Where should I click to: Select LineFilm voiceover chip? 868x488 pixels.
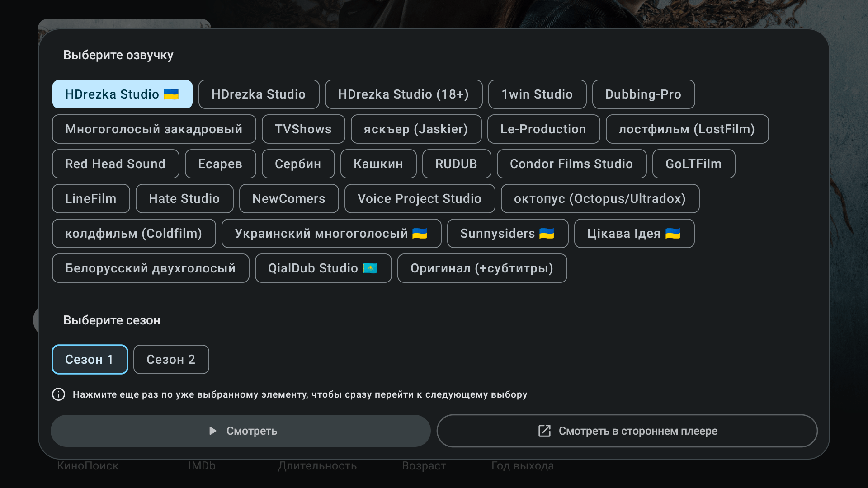(91, 198)
